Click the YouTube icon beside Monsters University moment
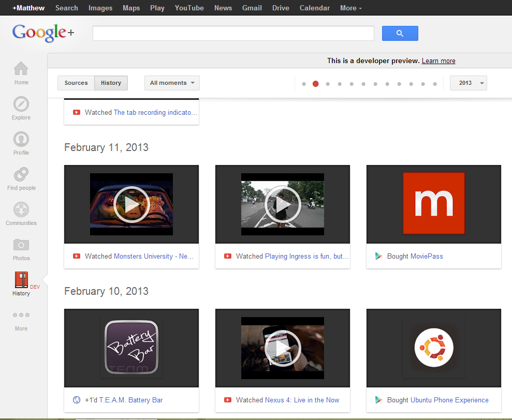 tap(77, 256)
